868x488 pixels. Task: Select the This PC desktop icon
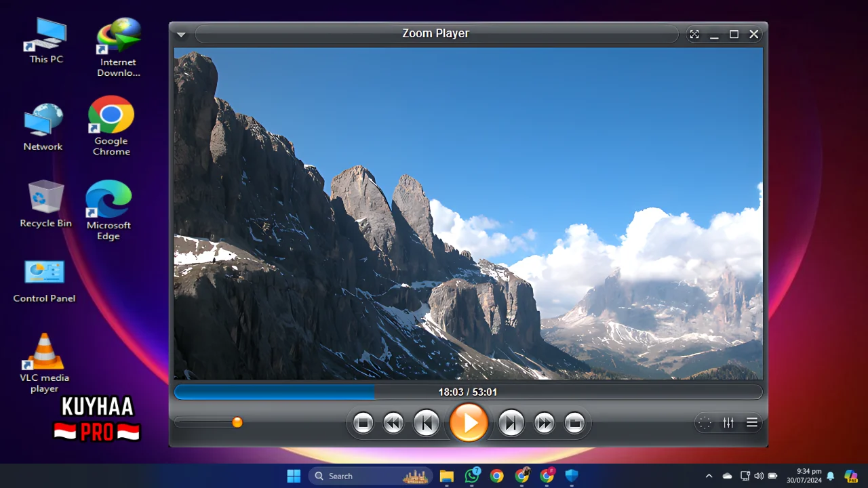(46, 41)
